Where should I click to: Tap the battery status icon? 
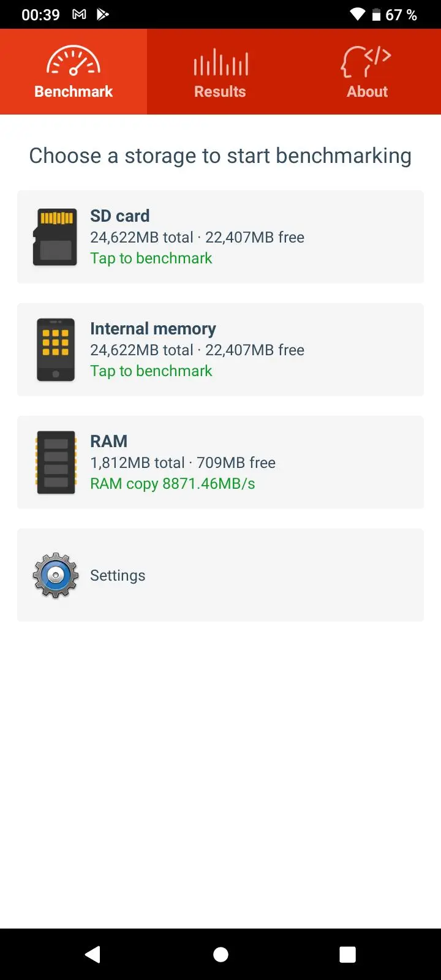(376, 14)
